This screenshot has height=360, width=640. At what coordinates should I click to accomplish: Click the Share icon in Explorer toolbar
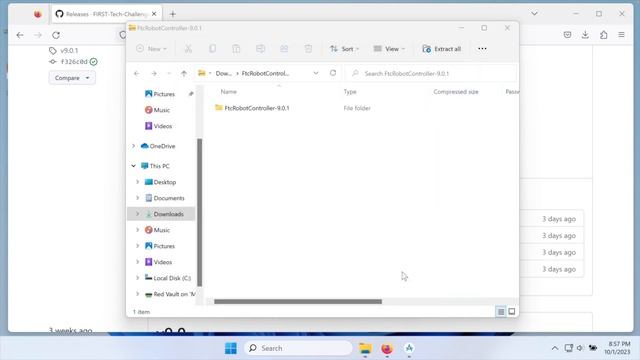pos(284,49)
